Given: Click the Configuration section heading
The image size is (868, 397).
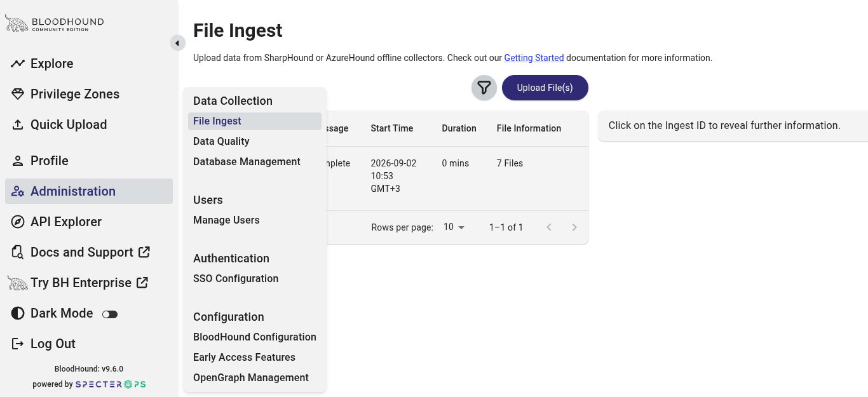Looking at the screenshot, I should (229, 317).
